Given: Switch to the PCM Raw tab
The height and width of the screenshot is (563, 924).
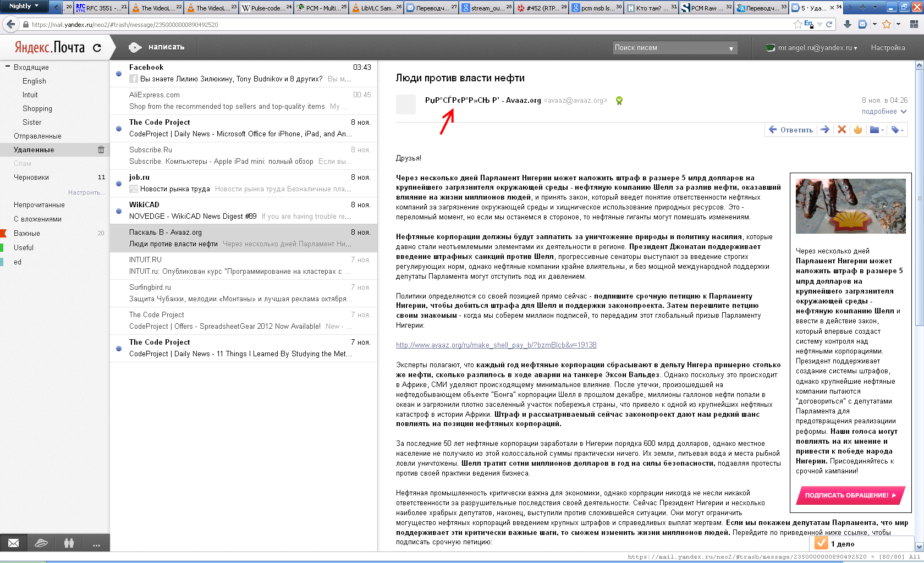Looking at the screenshot, I should pyautogui.click(x=707, y=8).
